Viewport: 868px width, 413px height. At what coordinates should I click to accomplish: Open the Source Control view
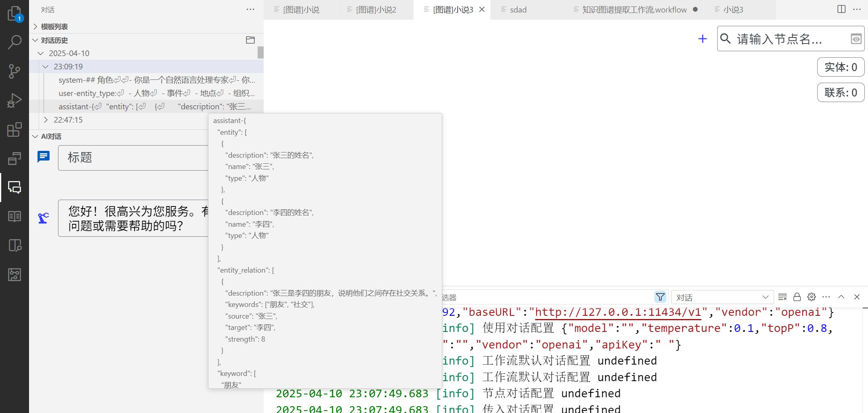pos(15,71)
